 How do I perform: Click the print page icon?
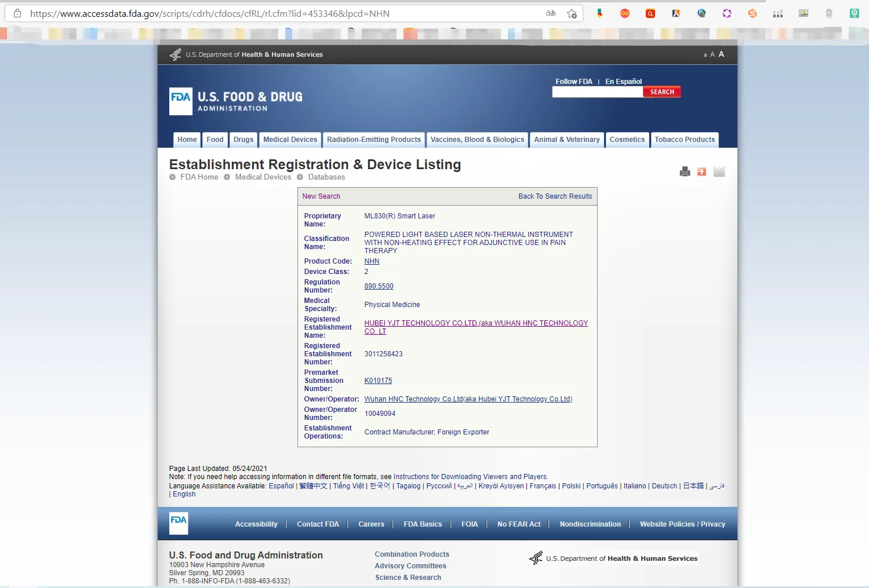coord(685,171)
